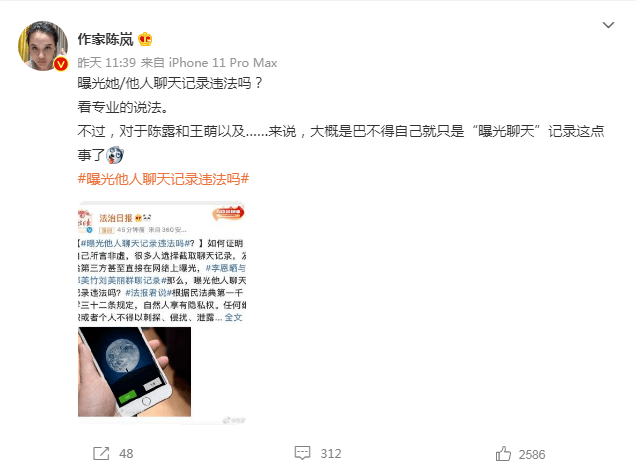This screenshot has height=471, width=636.
Task: Open comments via the speech bubble icon
Action: [302, 453]
